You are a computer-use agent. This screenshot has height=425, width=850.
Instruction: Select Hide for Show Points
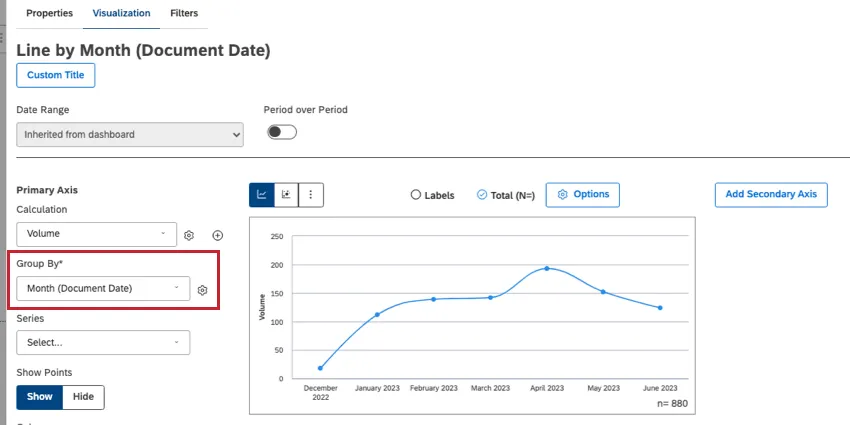pos(83,397)
